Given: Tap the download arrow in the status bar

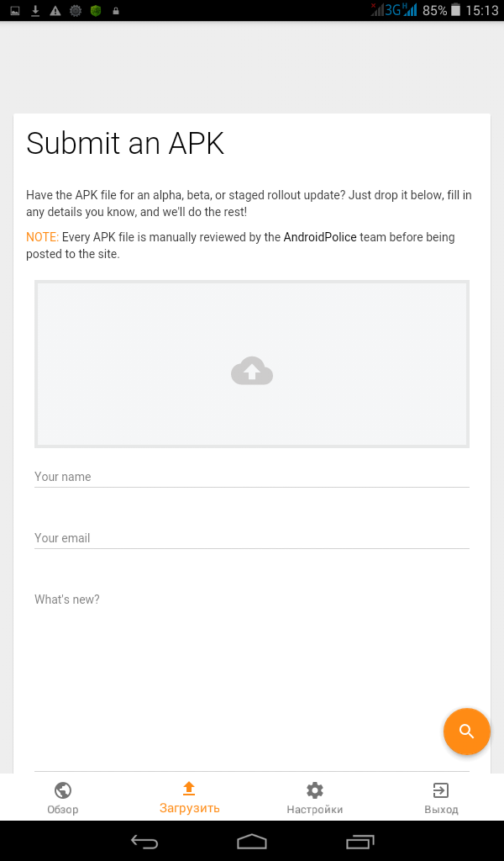Looking at the screenshot, I should (35, 10).
